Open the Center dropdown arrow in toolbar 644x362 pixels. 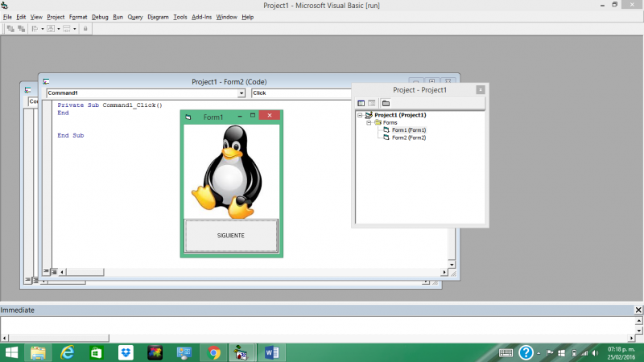[58, 29]
